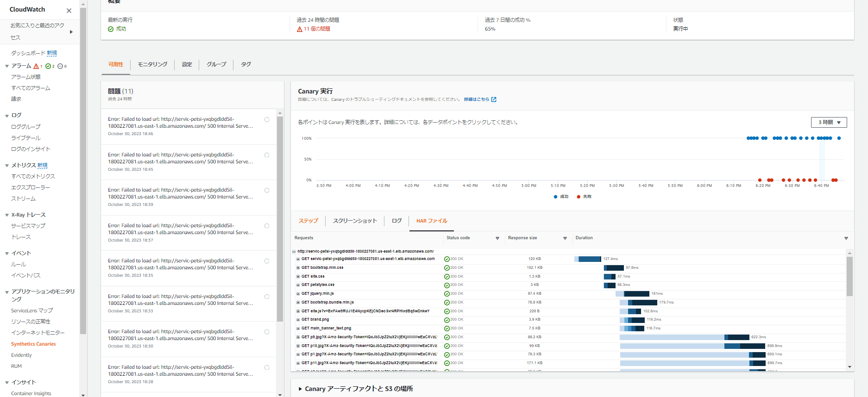Click the warning icon next to 11 個の問題
868x397 pixels.
(x=300, y=29)
